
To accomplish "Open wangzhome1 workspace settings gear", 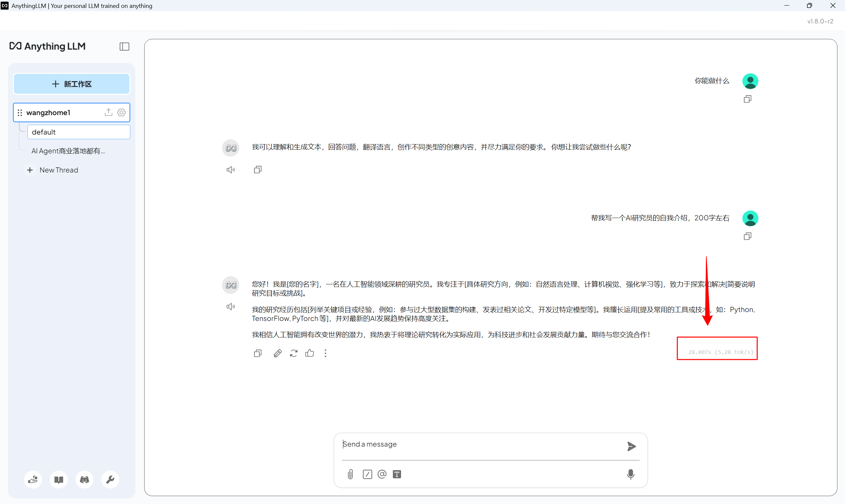I will (x=121, y=112).
